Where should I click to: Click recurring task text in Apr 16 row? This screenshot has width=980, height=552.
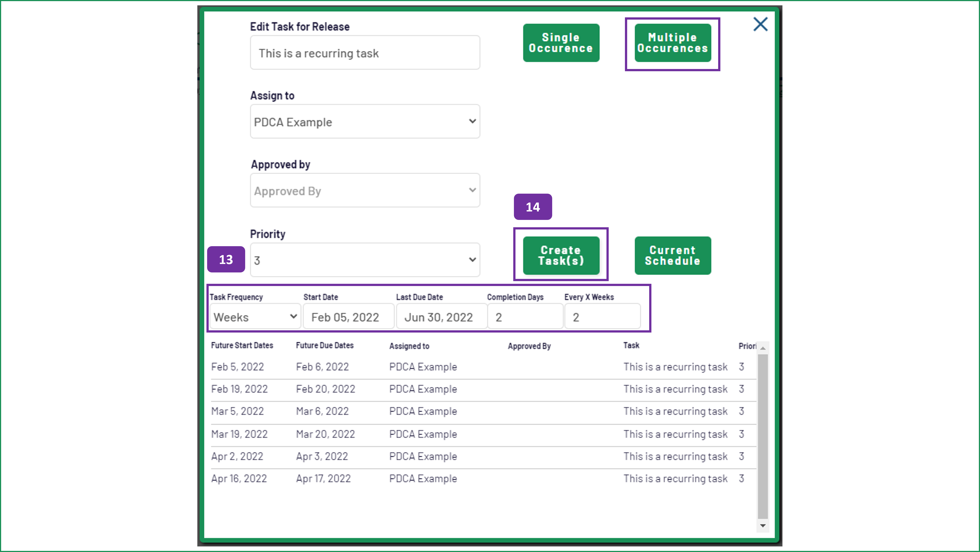tap(675, 479)
